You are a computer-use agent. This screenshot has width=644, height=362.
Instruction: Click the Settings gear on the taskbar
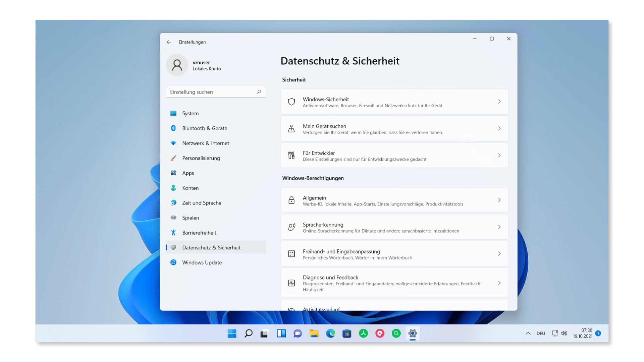tap(413, 334)
